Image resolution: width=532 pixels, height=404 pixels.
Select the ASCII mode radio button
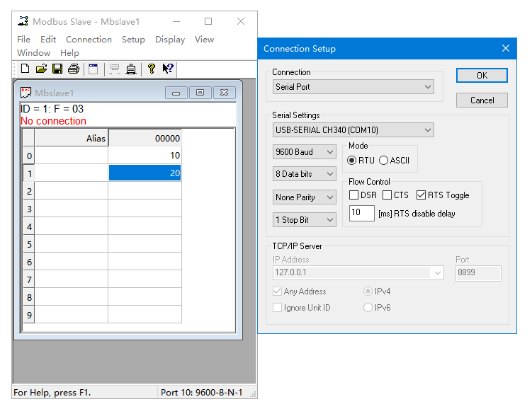pos(384,161)
